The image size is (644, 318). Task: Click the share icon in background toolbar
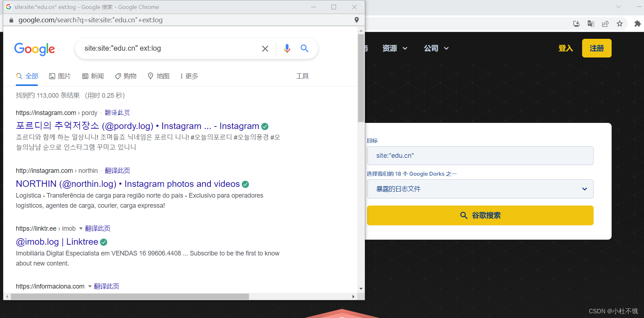click(x=605, y=24)
